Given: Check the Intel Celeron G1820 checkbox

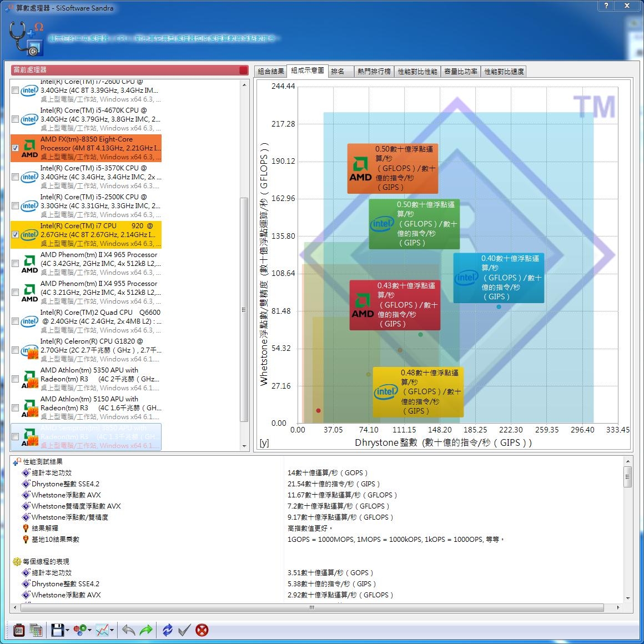Looking at the screenshot, I should tap(15, 350).
